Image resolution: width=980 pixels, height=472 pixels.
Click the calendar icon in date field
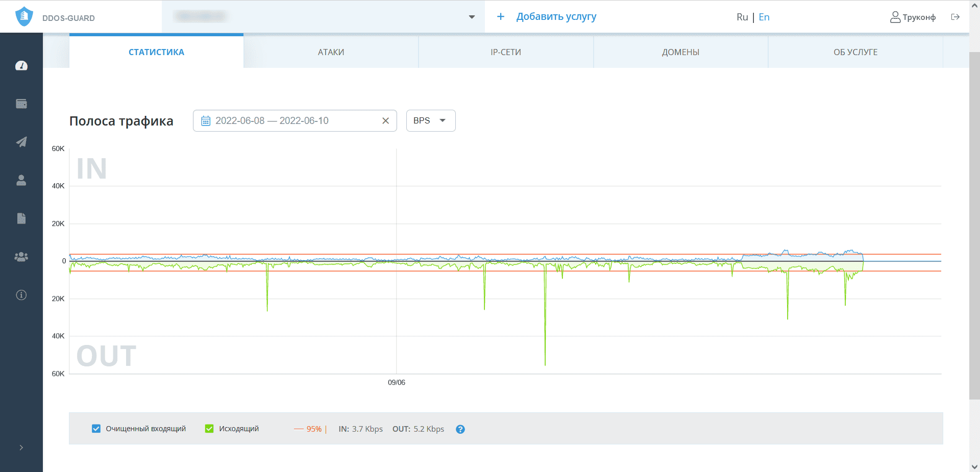206,121
